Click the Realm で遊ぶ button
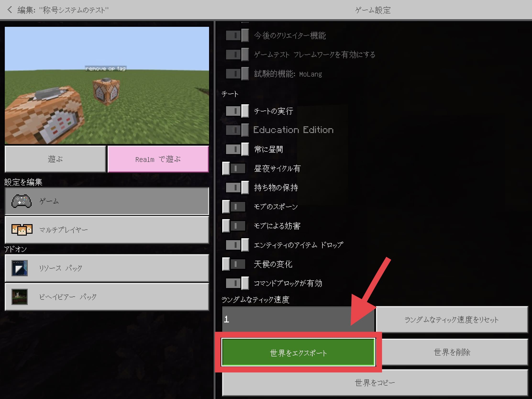This screenshot has width=532, height=399. pos(158,159)
